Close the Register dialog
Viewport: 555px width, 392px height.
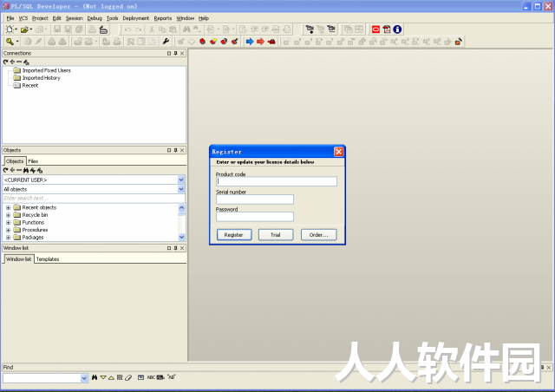pyautogui.click(x=339, y=152)
